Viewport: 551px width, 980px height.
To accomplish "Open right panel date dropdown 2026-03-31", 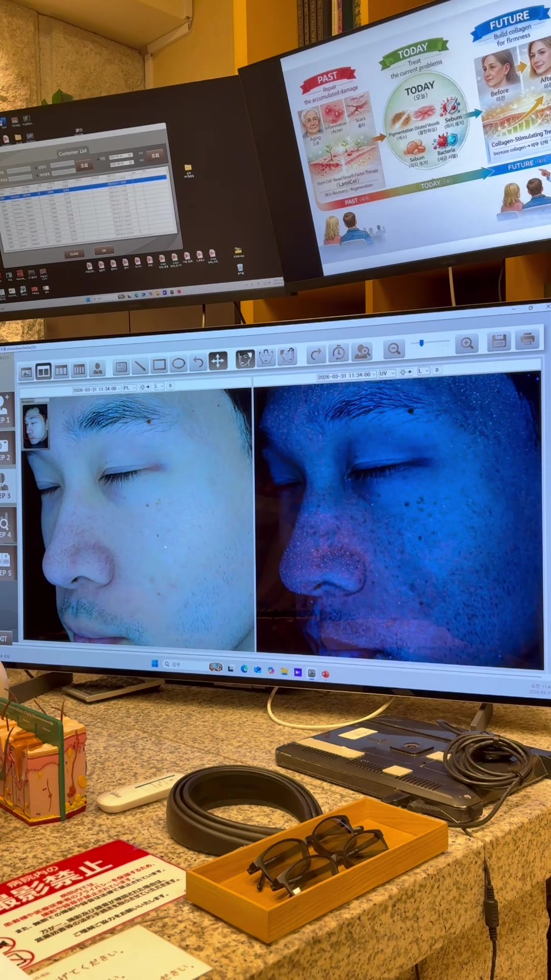I will (346, 376).
